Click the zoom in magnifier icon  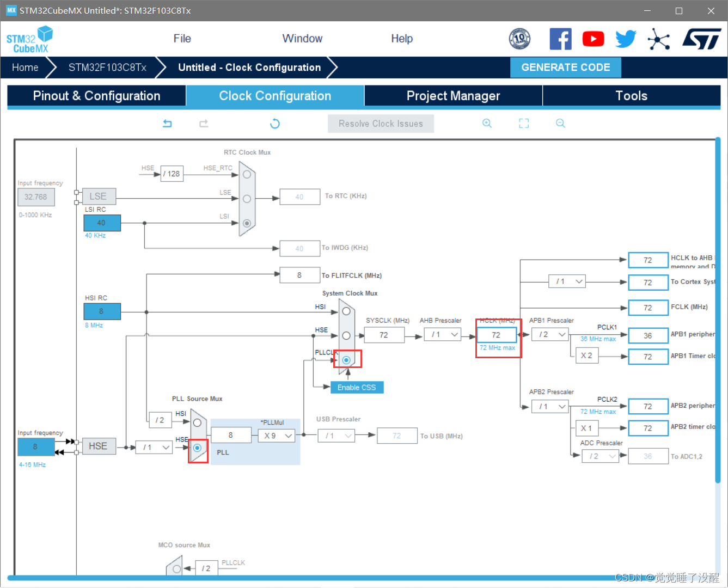[487, 124]
